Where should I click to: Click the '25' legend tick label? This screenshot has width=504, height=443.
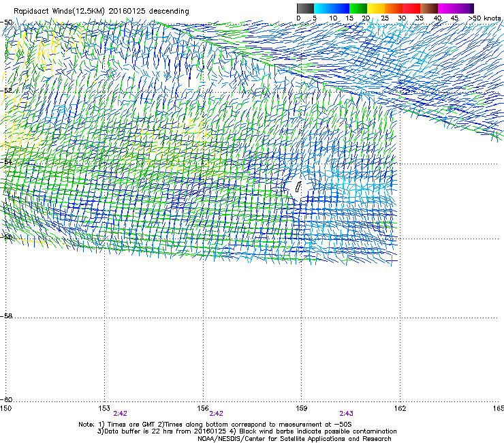[x=385, y=18]
